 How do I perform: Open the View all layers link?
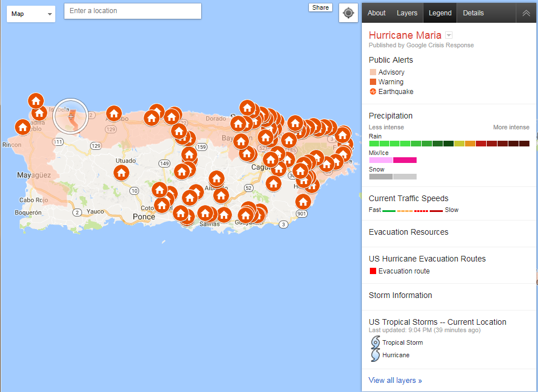396,381
